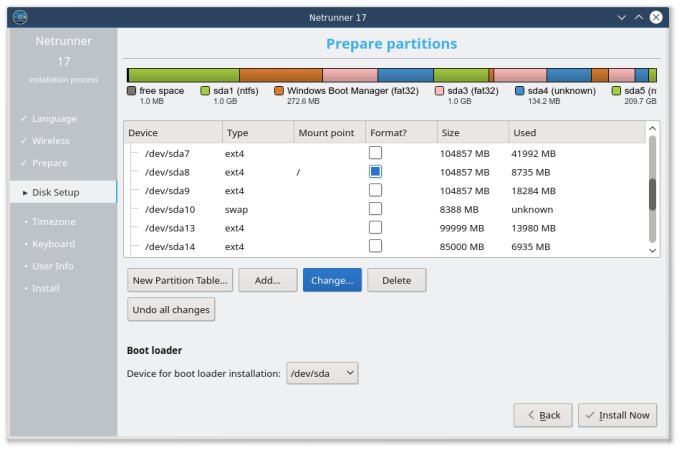This screenshot has width=680, height=450.
Task: Click the partition list scroll down arrow
Action: click(x=652, y=250)
